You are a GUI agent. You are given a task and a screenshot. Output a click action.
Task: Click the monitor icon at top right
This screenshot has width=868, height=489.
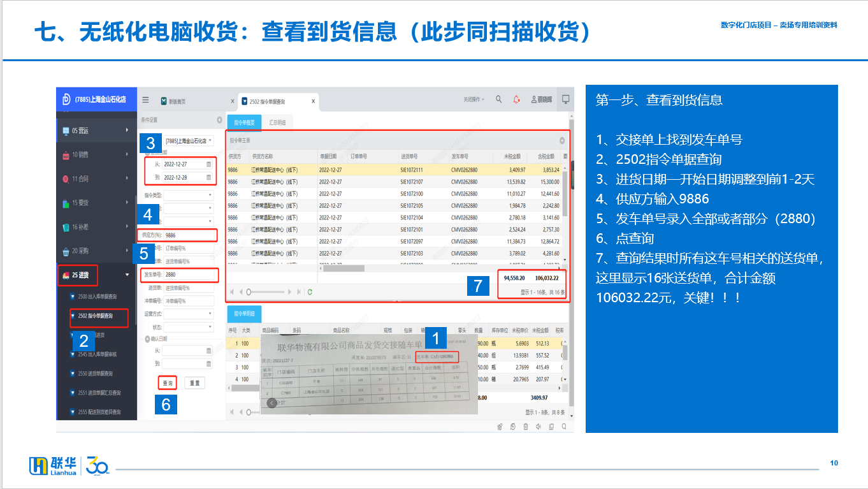click(565, 99)
